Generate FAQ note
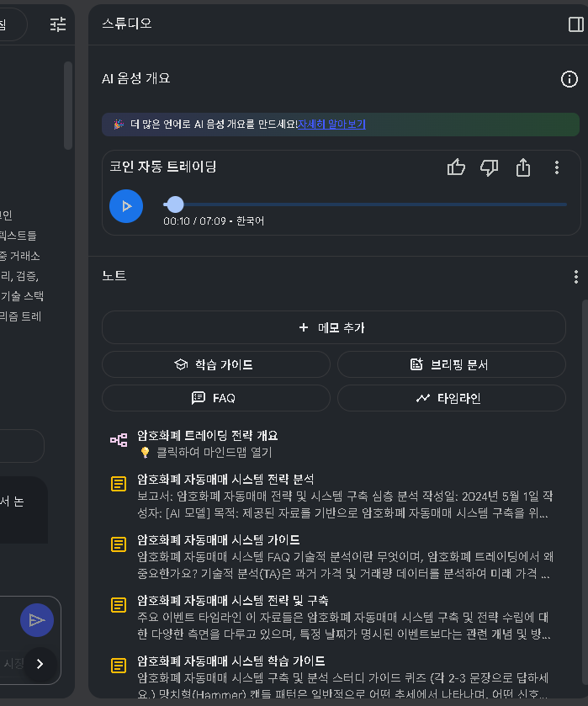 click(216, 398)
